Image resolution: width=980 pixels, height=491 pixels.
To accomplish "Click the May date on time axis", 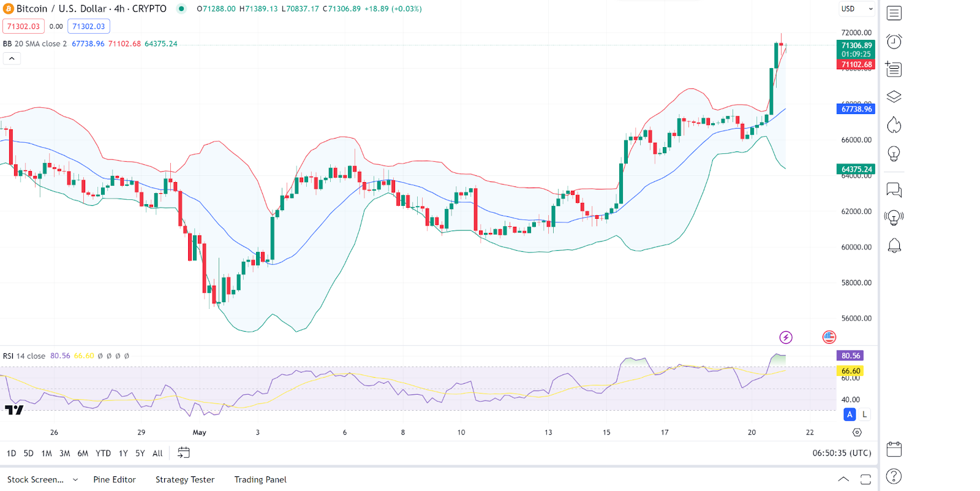I will pos(200,432).
